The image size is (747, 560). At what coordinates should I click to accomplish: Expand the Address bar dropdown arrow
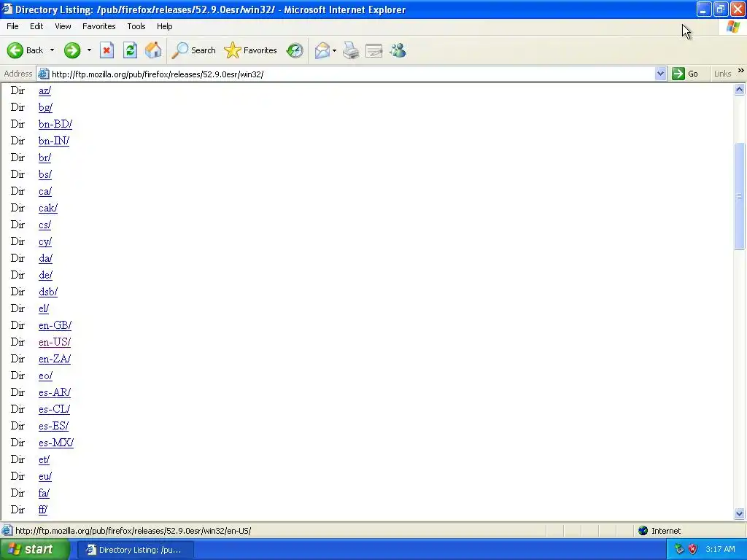click(660, 74)
